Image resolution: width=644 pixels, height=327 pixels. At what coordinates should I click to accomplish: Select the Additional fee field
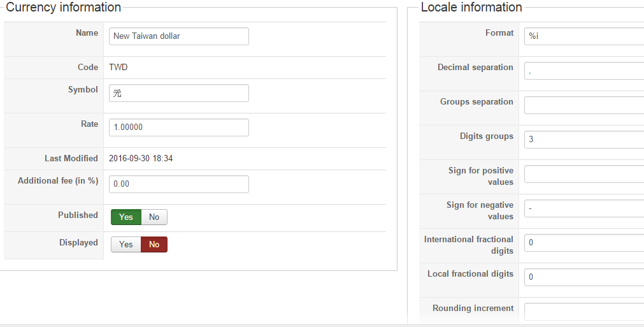pos(178,184)
